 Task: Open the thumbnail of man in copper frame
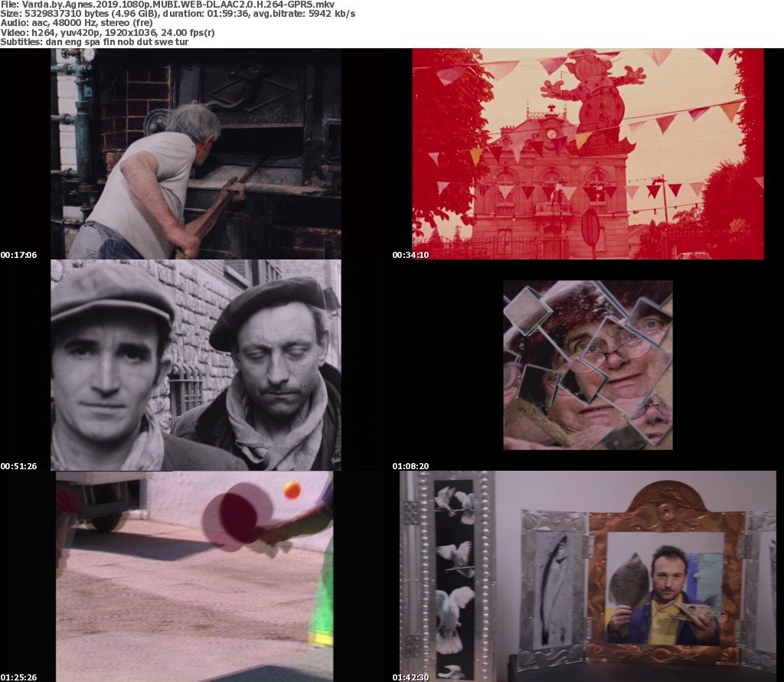(587, 576)
